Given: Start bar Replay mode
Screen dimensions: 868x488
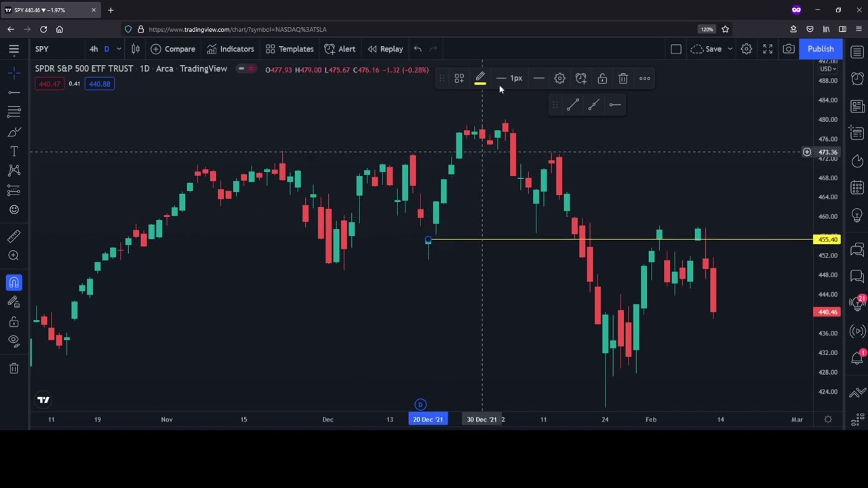Looking at the screenshot, I should pos(385,49).
